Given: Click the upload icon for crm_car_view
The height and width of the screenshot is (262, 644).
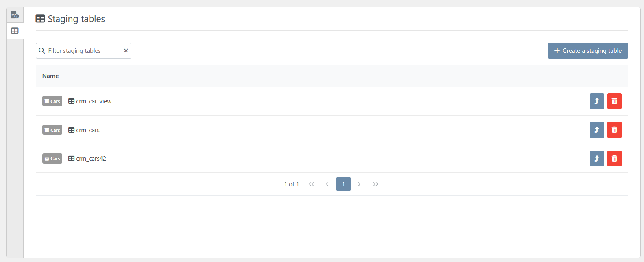Looking at the screenshot, I should coord(597,101).
